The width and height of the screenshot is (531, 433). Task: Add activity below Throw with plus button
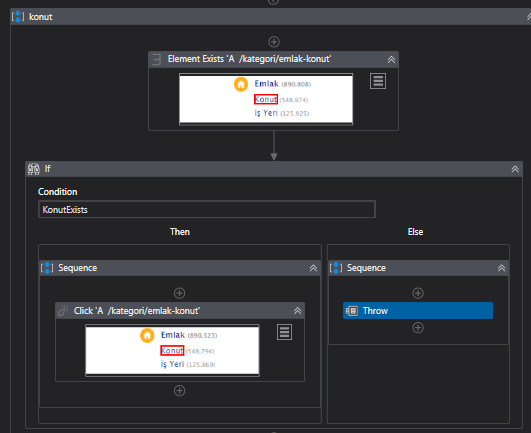tap(418, 328)
